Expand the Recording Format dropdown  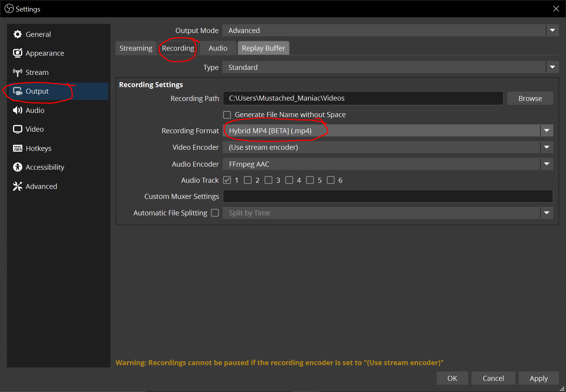(x=546, y=131)
